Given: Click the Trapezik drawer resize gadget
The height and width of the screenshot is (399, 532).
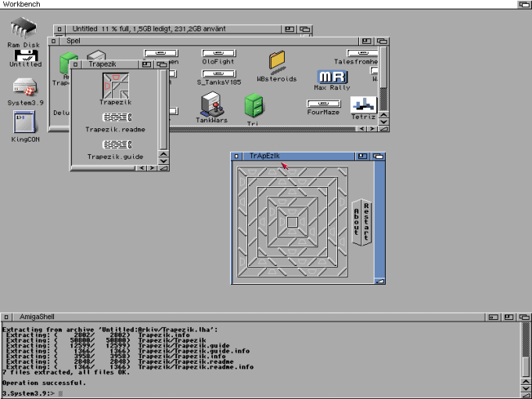Looking at the screenshot, I should pyautogui.click(x=164, y=168).
